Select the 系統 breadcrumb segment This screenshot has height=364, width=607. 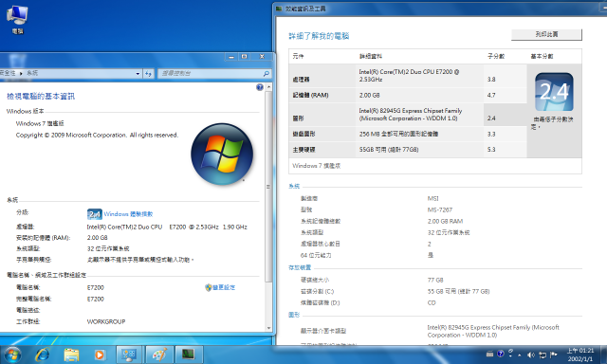click(x=32, y=73)
